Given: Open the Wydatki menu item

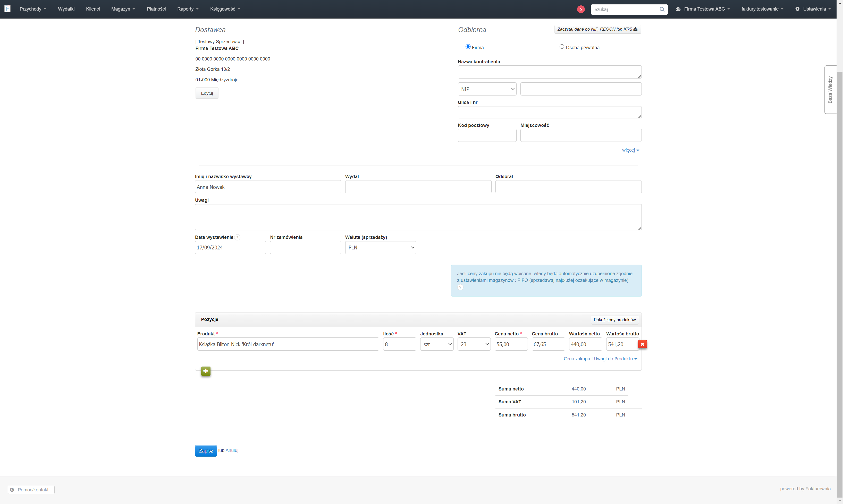Looking at the screenshot, I should tap(66, 9).
